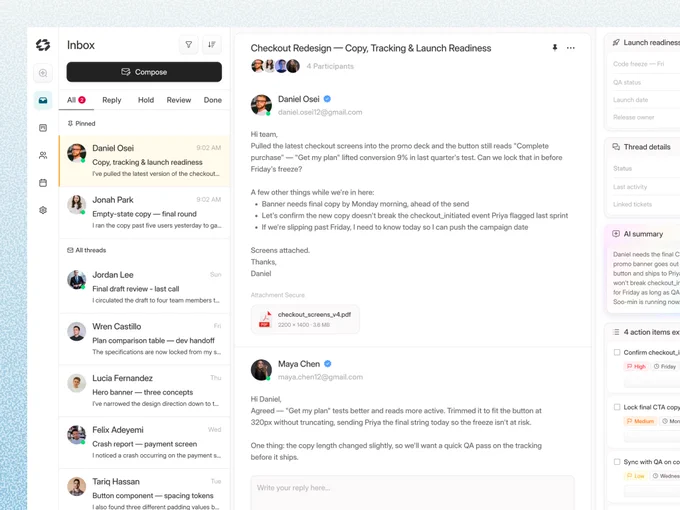Switch to the Done tab

pos(212,100)
